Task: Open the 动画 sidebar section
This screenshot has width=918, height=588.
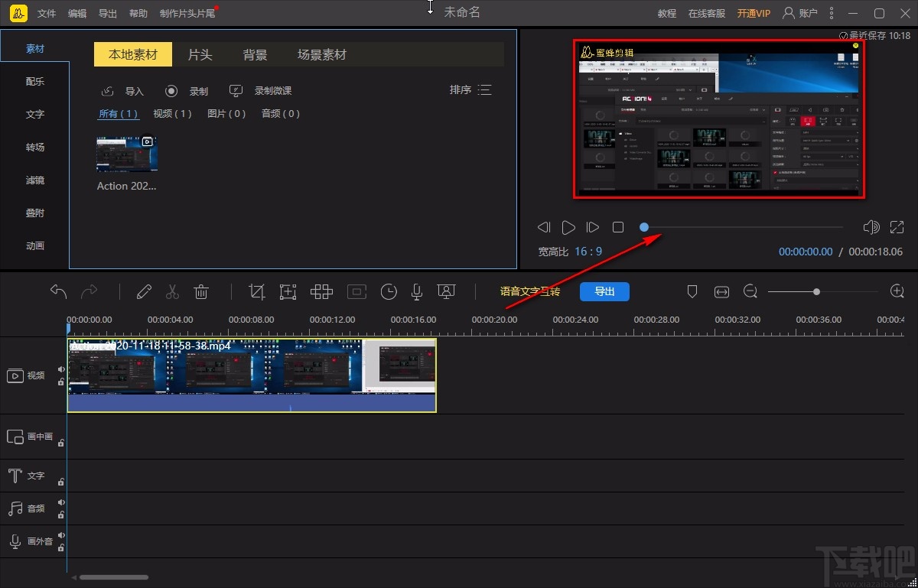Action: [x=35, y=246]
